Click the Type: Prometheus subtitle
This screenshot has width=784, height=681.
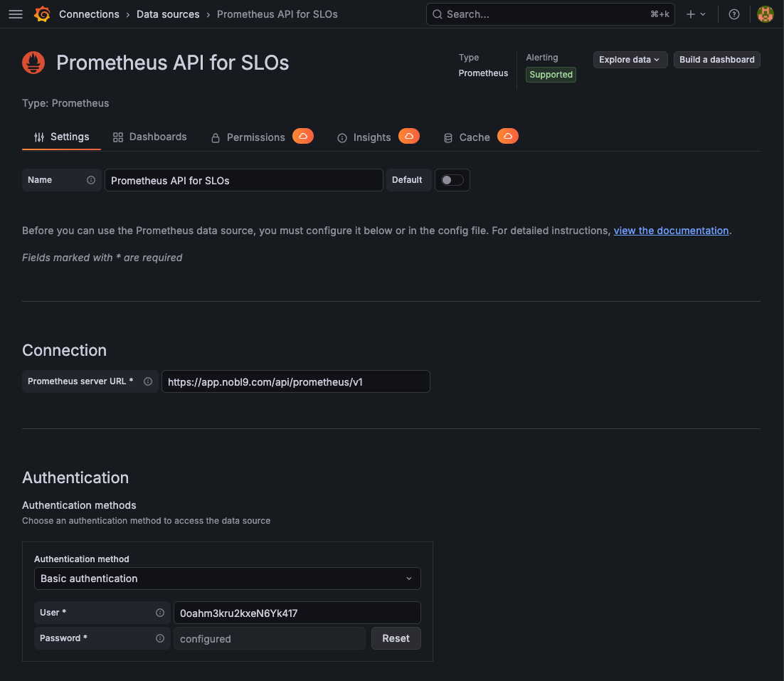pos(65,103)
